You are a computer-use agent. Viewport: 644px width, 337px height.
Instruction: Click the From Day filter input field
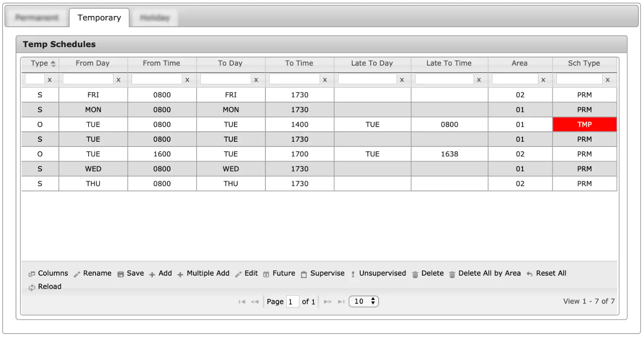click(88, 79)
